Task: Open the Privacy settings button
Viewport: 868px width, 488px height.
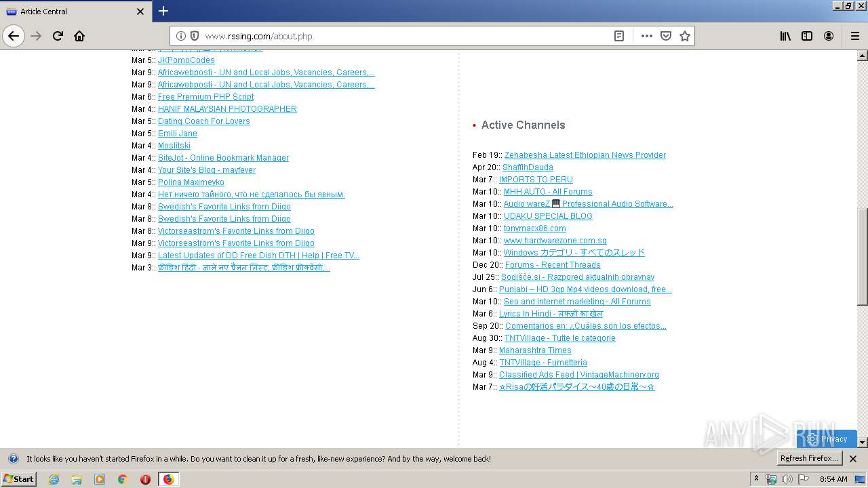Action: click(827, 439)
